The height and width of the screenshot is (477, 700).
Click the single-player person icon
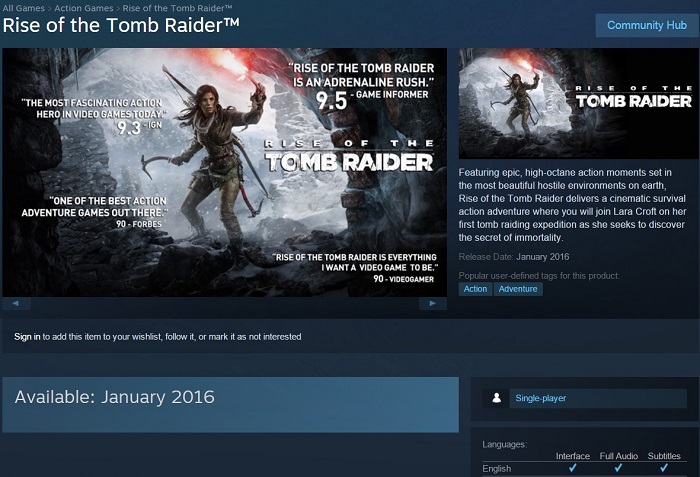point(496,398)
